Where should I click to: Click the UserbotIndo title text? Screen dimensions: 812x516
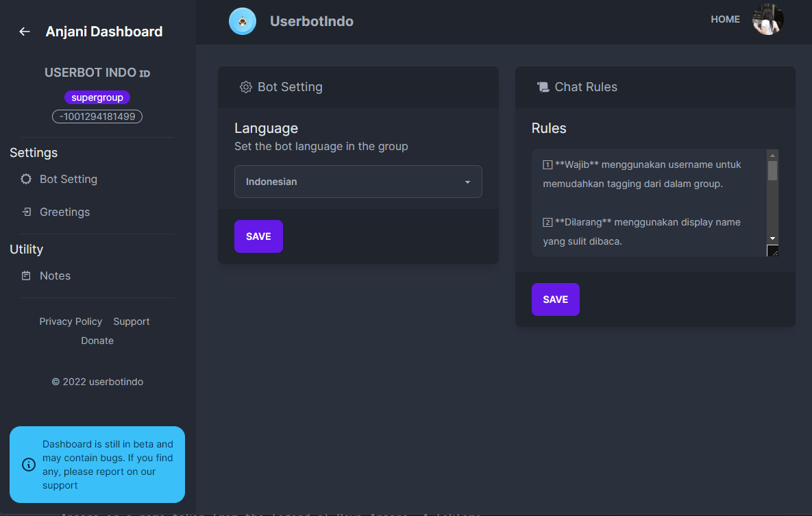(x=312, y=21)
